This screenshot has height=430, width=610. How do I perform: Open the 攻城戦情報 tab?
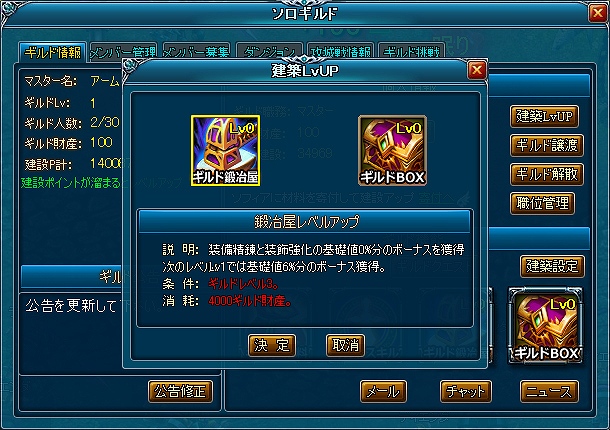(x=340, y=52)
